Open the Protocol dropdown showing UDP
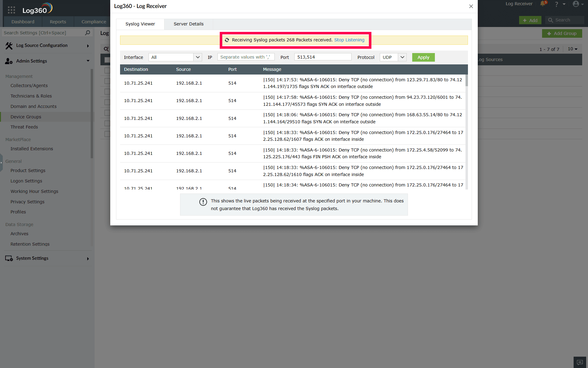 pyautogui.click(x=393, y=57)
